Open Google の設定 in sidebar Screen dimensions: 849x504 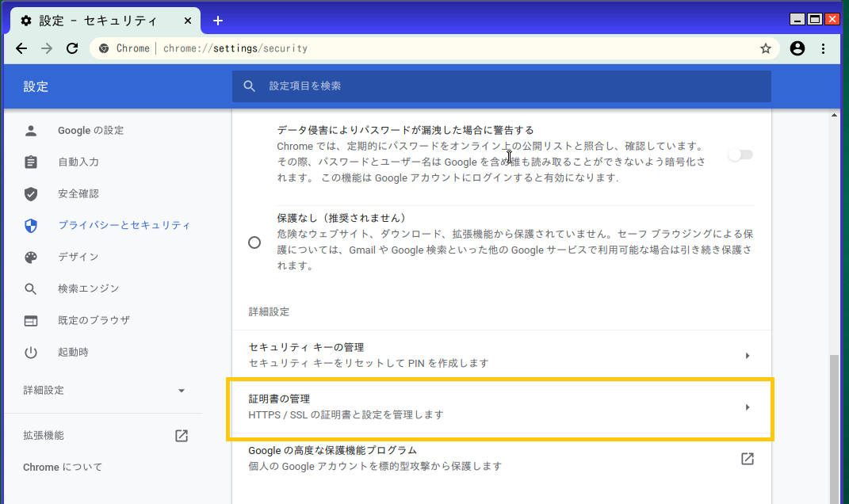(90, 131)
